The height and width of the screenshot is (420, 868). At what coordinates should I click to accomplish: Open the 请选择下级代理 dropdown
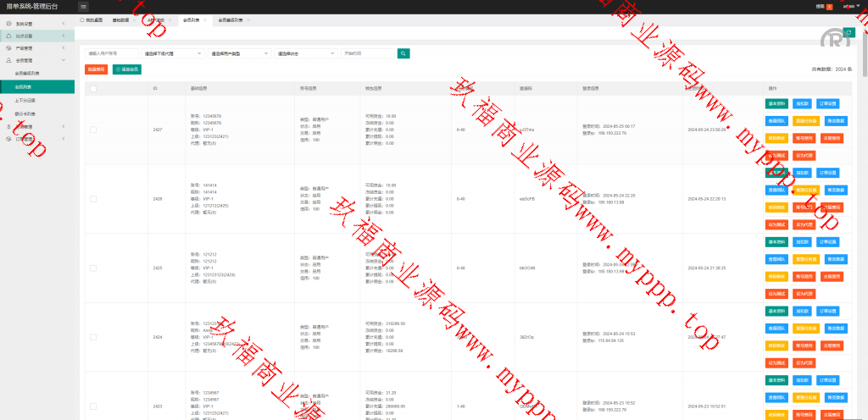point(173,53)
